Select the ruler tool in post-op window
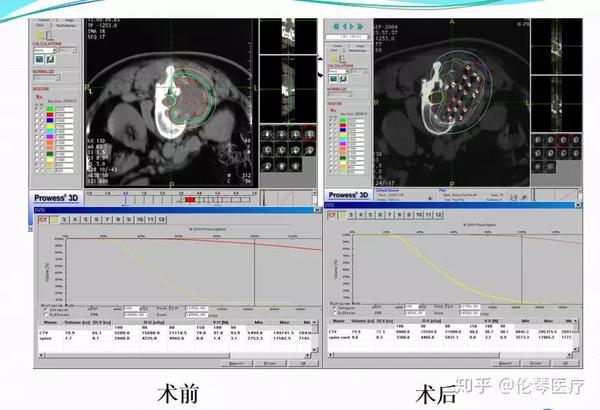Screen dimensions: 600x410 click(x=342, y=59)
